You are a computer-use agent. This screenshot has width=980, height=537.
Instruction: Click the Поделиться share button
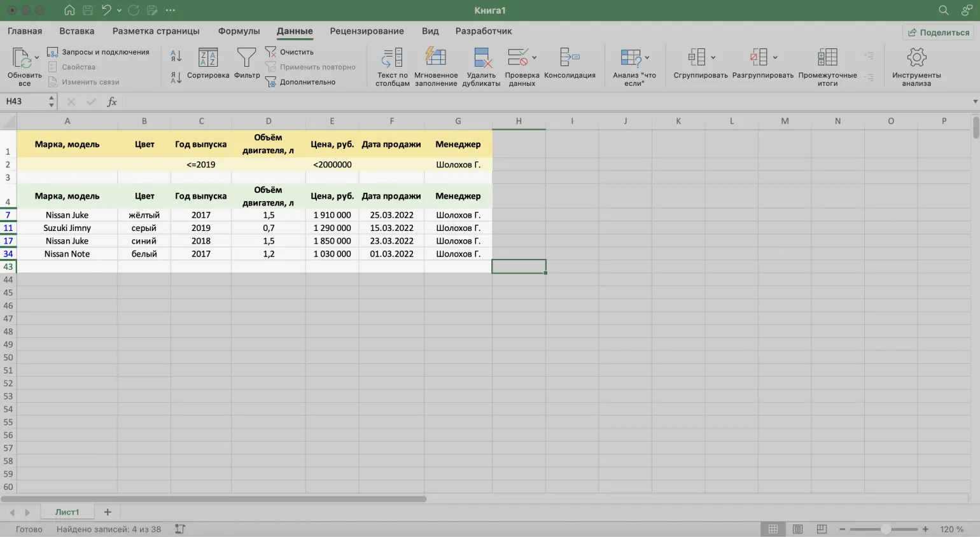click(939, 32)
